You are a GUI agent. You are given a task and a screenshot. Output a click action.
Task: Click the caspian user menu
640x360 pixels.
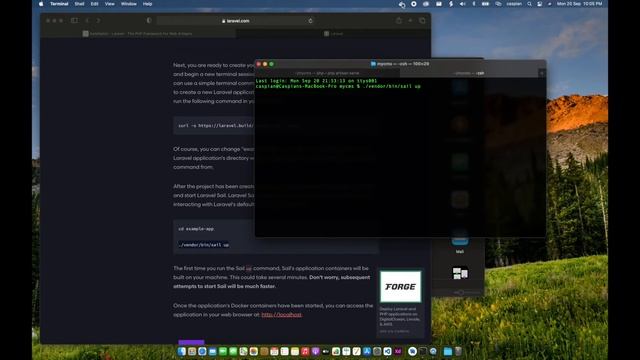point(514,4)
